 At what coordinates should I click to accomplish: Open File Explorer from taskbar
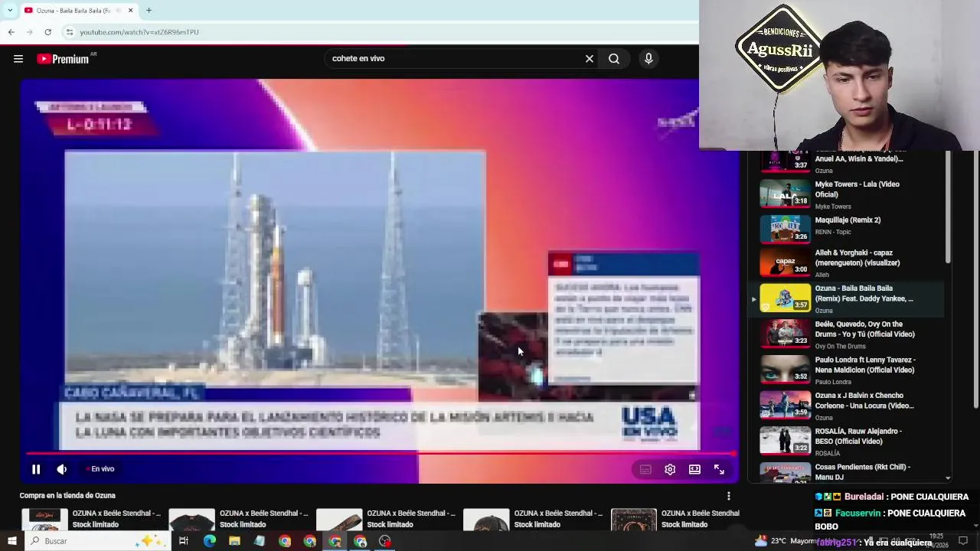click(234, 541)
